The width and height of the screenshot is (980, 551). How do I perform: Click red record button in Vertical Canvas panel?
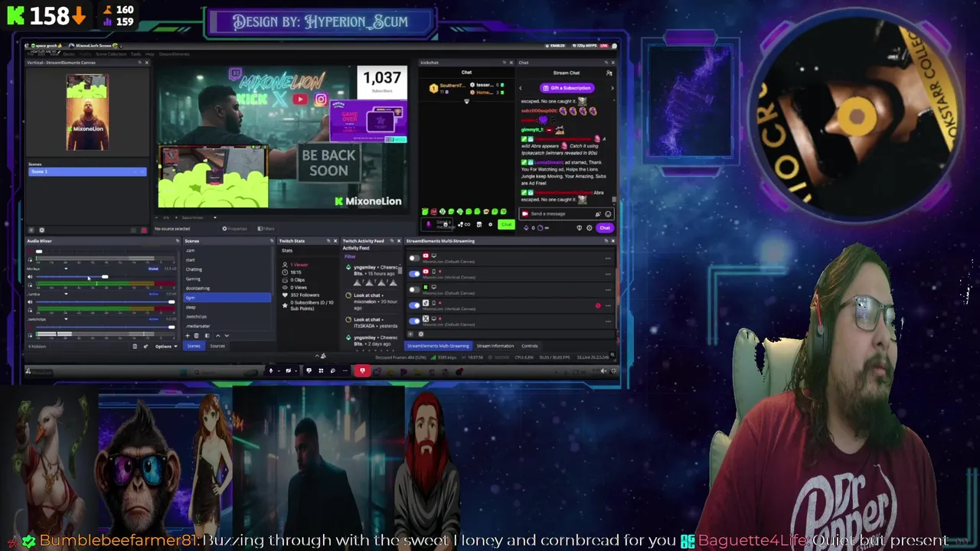click(x=144, y=230)
